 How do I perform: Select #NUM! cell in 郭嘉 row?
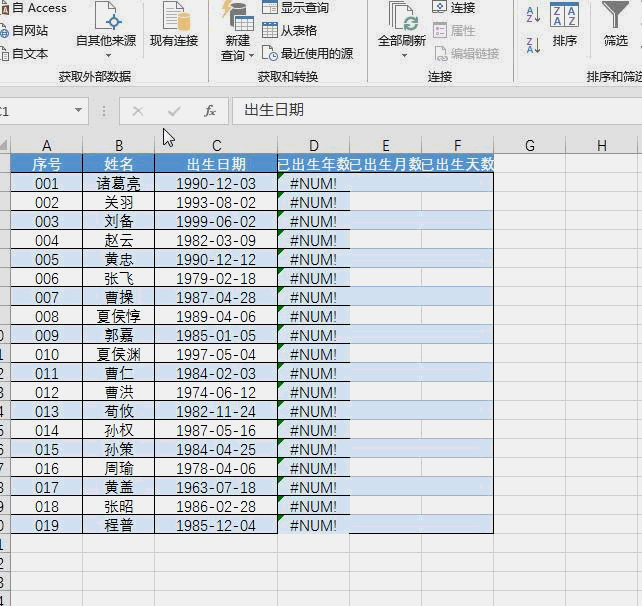[314, 335]
